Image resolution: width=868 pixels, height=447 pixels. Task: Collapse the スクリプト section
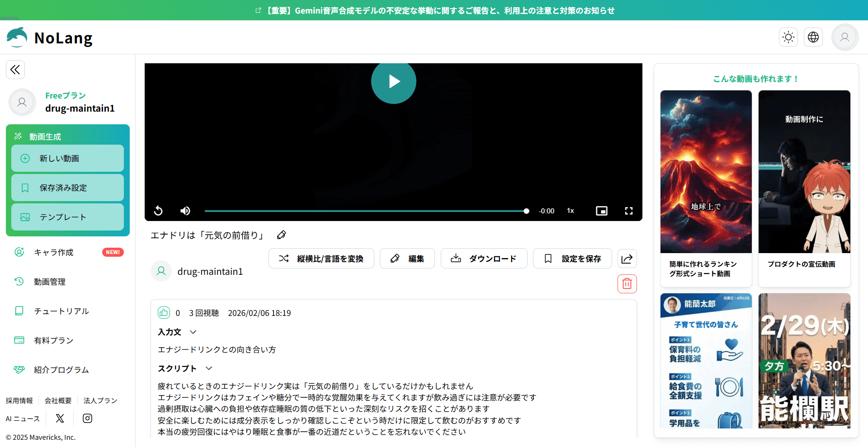coord(209,369)
